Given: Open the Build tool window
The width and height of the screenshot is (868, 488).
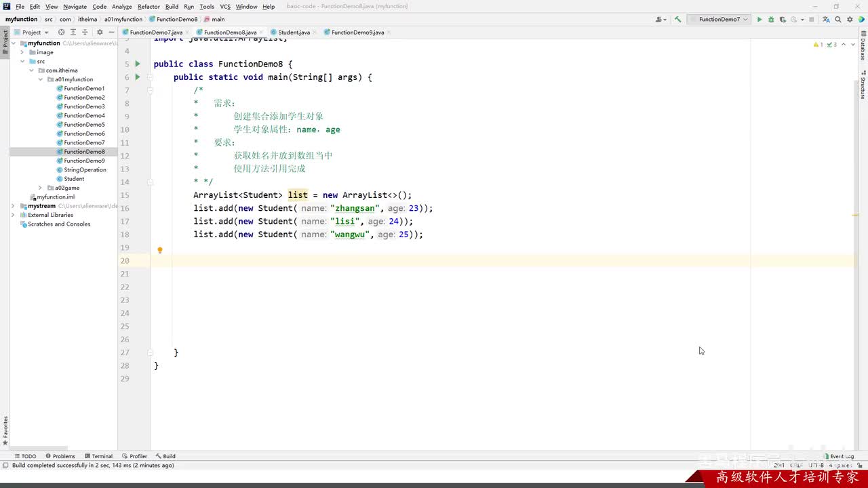Looking at the screenshot, I should tap(165, 456).
